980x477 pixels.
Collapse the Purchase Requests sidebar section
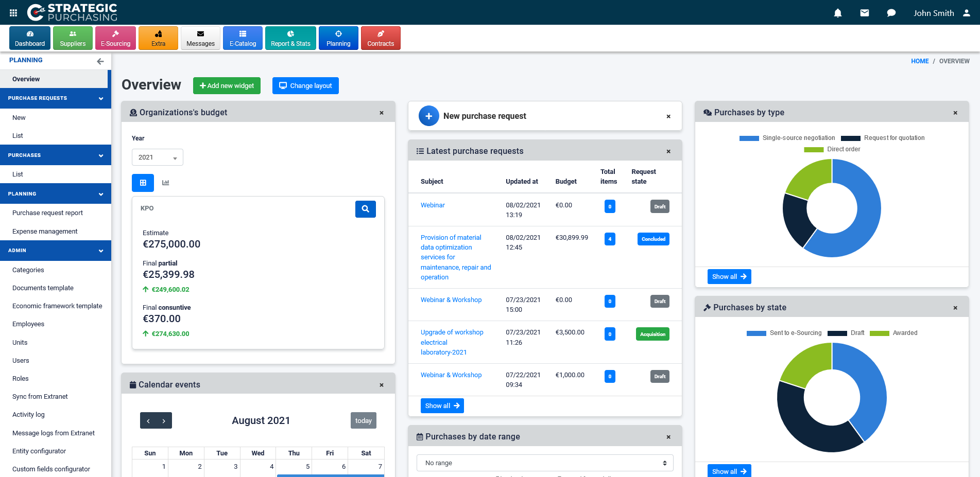[101, 98]
